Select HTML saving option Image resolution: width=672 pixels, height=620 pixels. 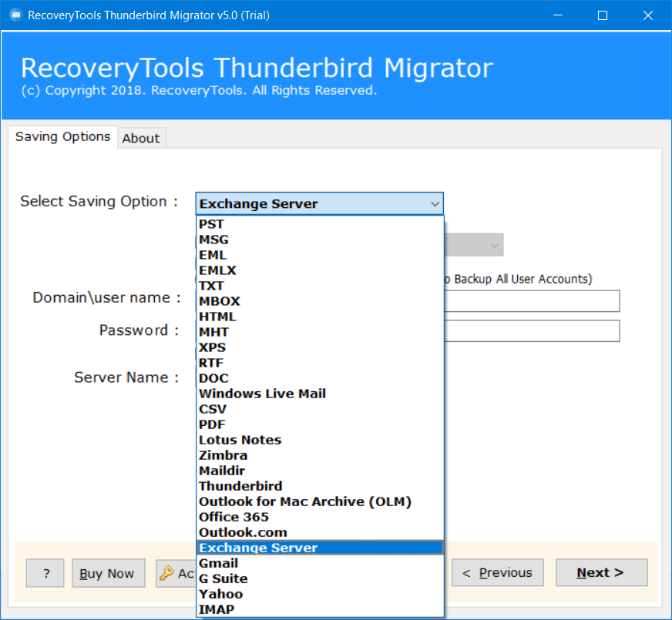pyautogui.click(x=320, y=317)
